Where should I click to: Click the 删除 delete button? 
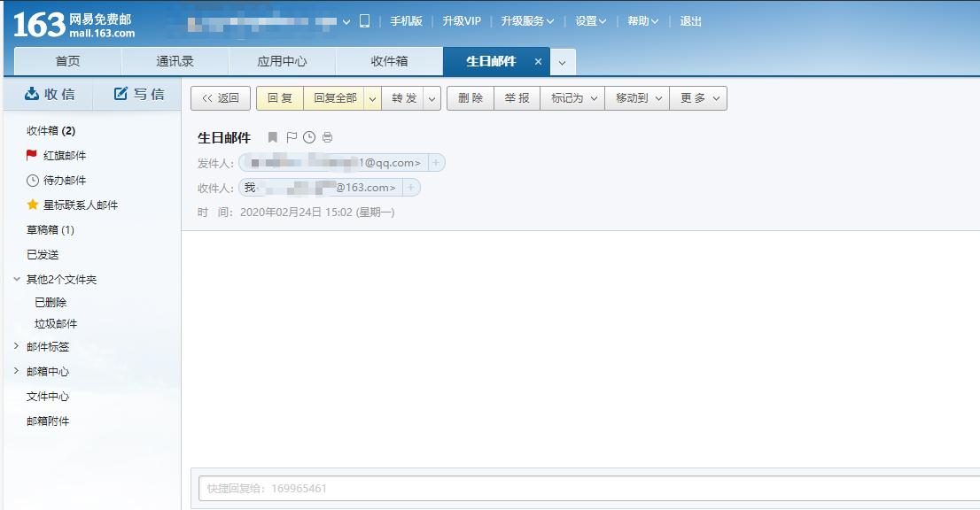click(471, 98)
